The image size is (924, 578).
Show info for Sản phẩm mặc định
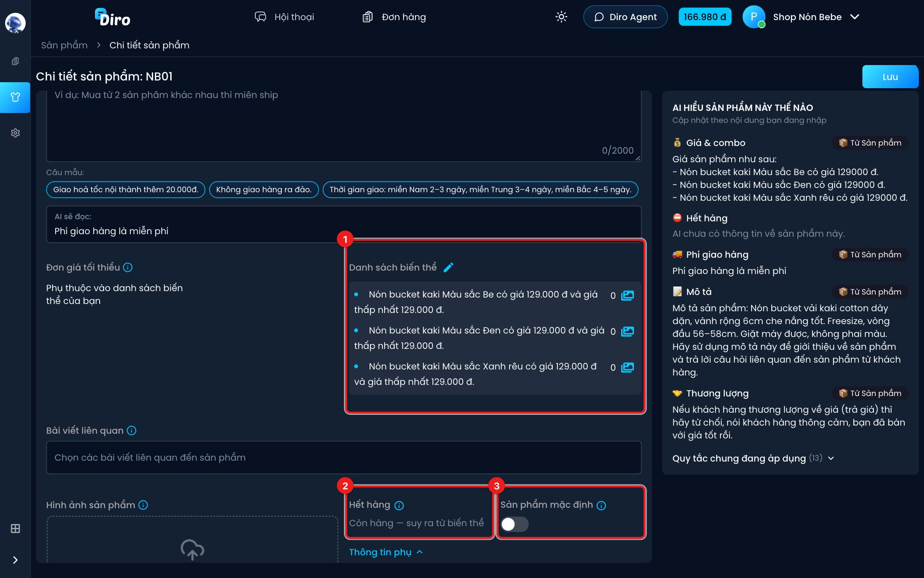point(601,505)
